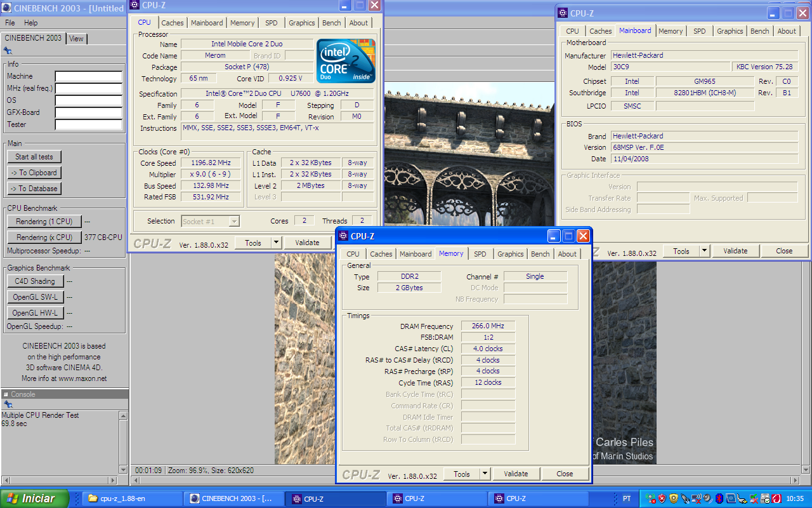Select Mainboard tab in CPU-Z CPU window
This screenshot has height=508, width=812.
point(207,23)
